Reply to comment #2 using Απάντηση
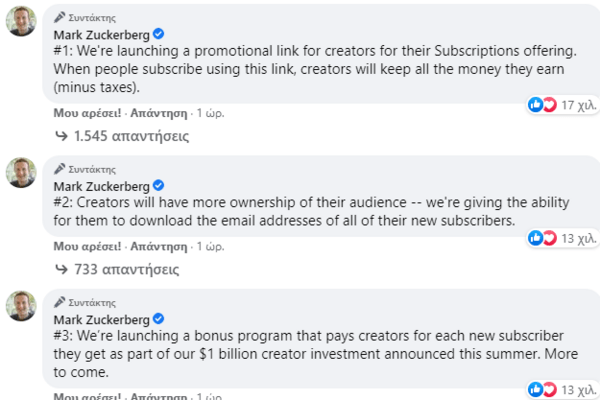 pyautogui.click(x=158, y=245)
